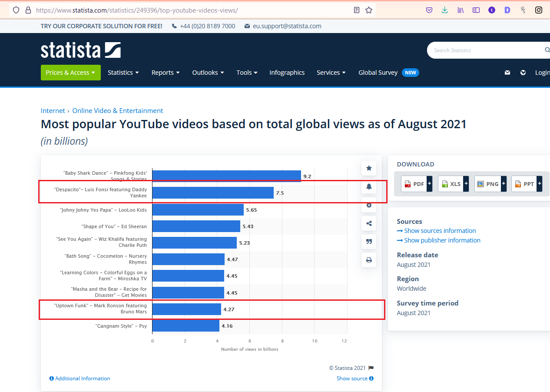
Task: Click the 'Worldwide' region value
Action: [x=411, y=289]
